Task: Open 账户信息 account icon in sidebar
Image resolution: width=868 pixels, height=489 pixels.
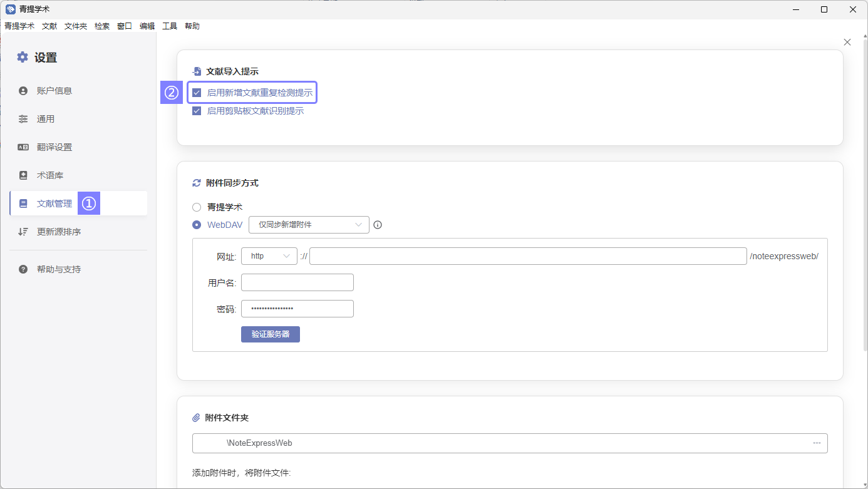Action: tap(23, 91)
